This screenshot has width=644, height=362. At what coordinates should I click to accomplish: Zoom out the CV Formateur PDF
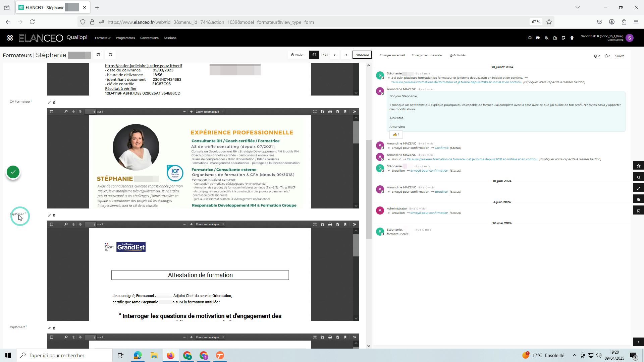coord(184,112)
